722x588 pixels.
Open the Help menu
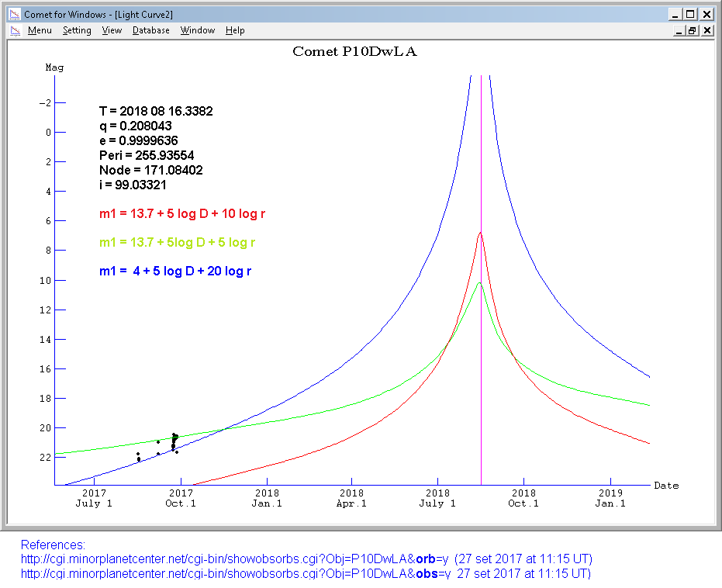(x=235, y=30)
